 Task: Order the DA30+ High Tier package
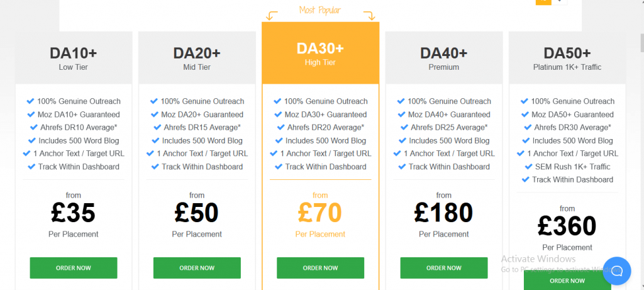pos(320,268)
